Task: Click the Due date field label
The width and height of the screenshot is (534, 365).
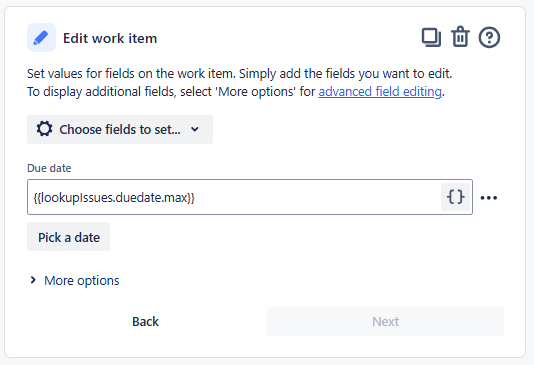Action: pos(49,168)
